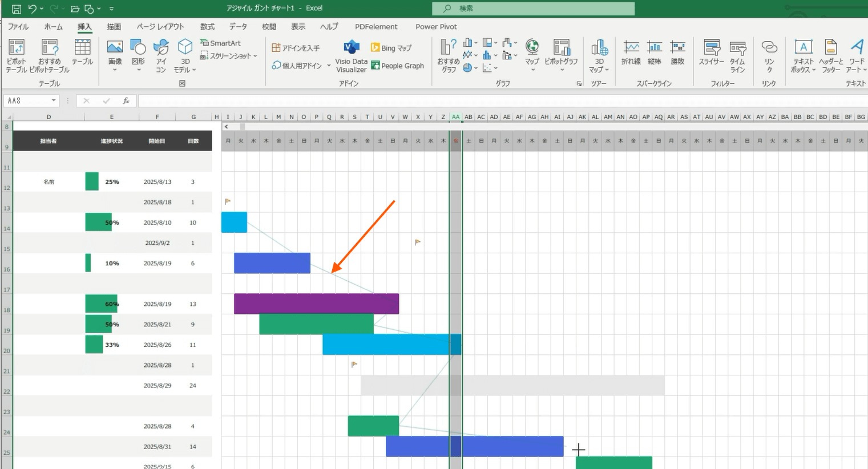The height and width of the screenshot is (469, 868).
Task: Click in the 検索 search box
Action: point(533,9)
